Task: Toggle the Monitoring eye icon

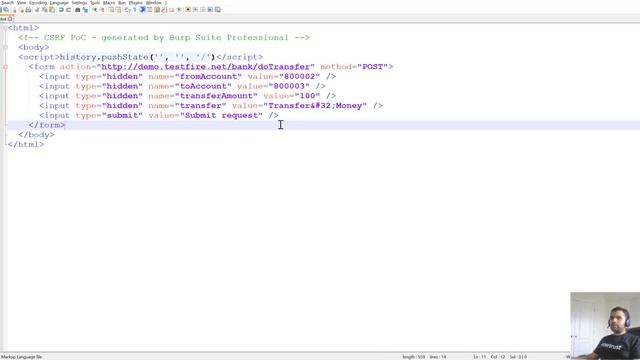Action: tap(179, 9)
